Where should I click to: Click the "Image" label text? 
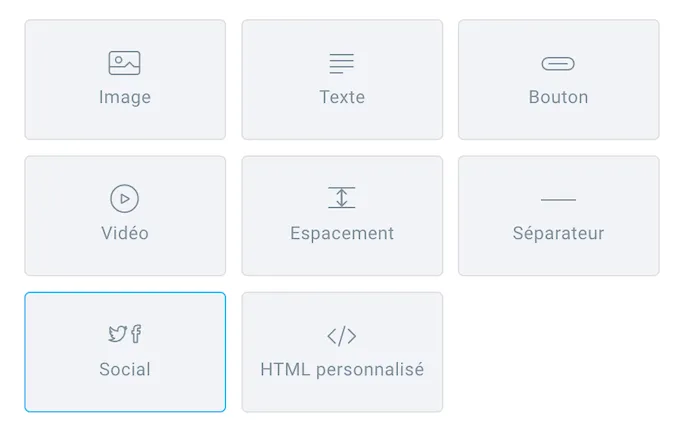[125, 97]
